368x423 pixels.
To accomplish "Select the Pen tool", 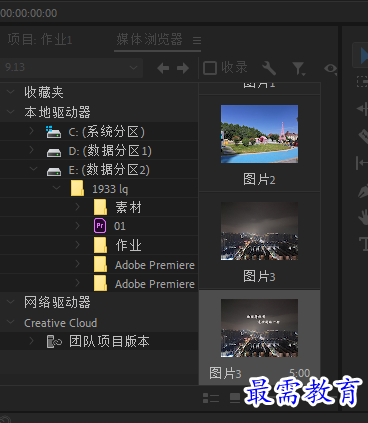I will [x=363, y=190].
